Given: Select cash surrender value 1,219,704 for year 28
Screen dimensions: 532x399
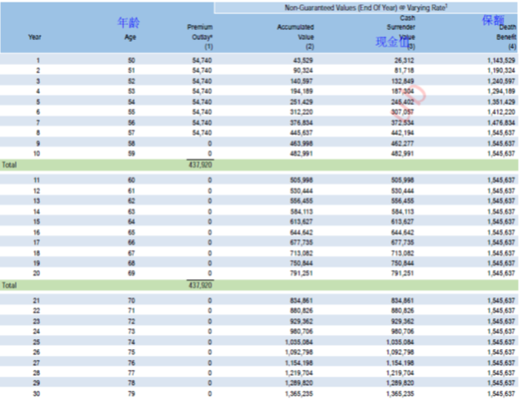Looking at the screenshot, I should tap(400, 373).
